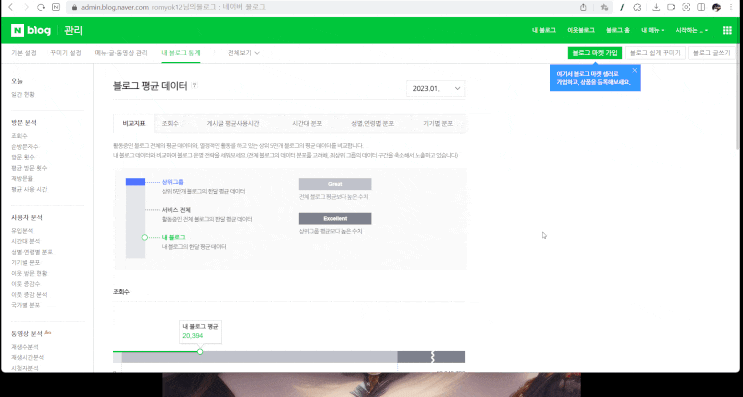Open 평균 방문 횟수 in the sidebar
The height and width of the screenshot is (397, 743).
point(29,168)
